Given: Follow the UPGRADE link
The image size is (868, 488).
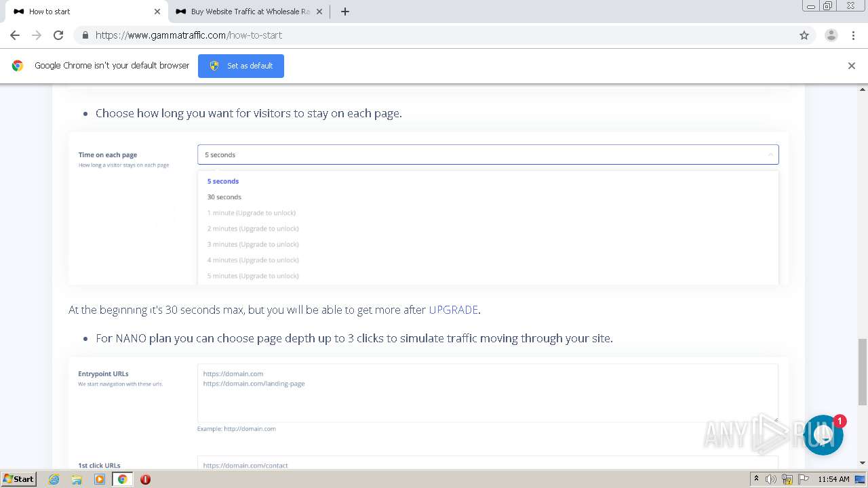Looking at the screenshot, I should pyautogui.click(x=454, y=310).
